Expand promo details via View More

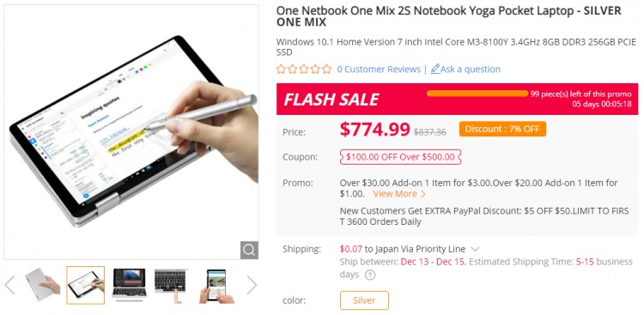tap(395, 194)
